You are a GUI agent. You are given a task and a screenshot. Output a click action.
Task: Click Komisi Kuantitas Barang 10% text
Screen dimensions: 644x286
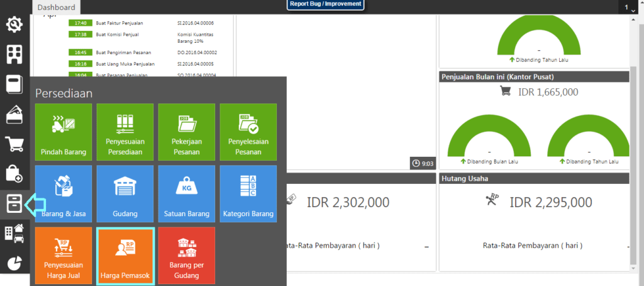click(x=195, y=38)
